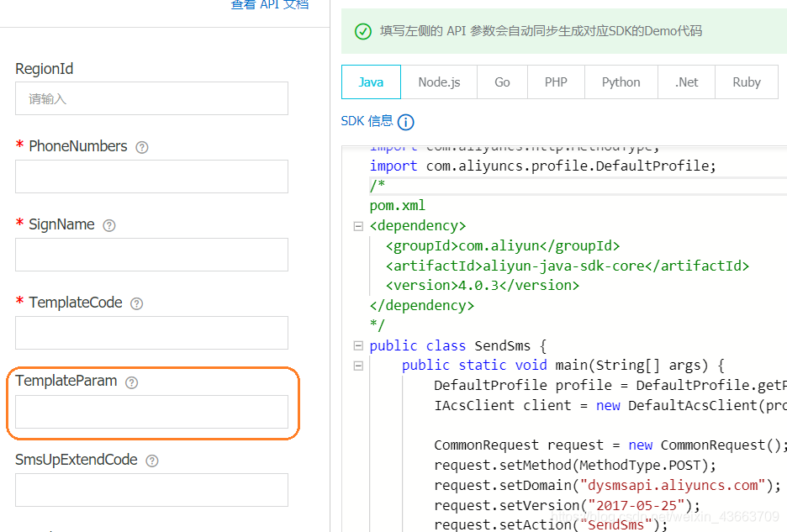Click the TemplateCode label text
The width and height of the screenshot is (787, 532).
click(x=76, y=303)
